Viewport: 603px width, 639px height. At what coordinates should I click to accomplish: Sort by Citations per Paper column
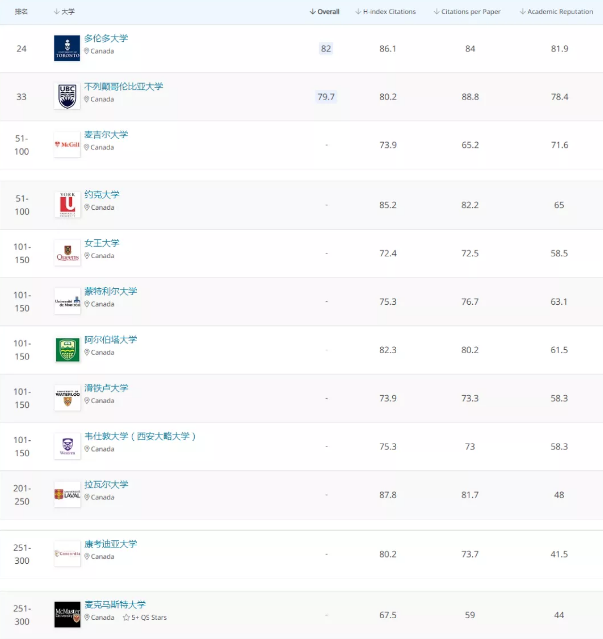tap(467, 12)
